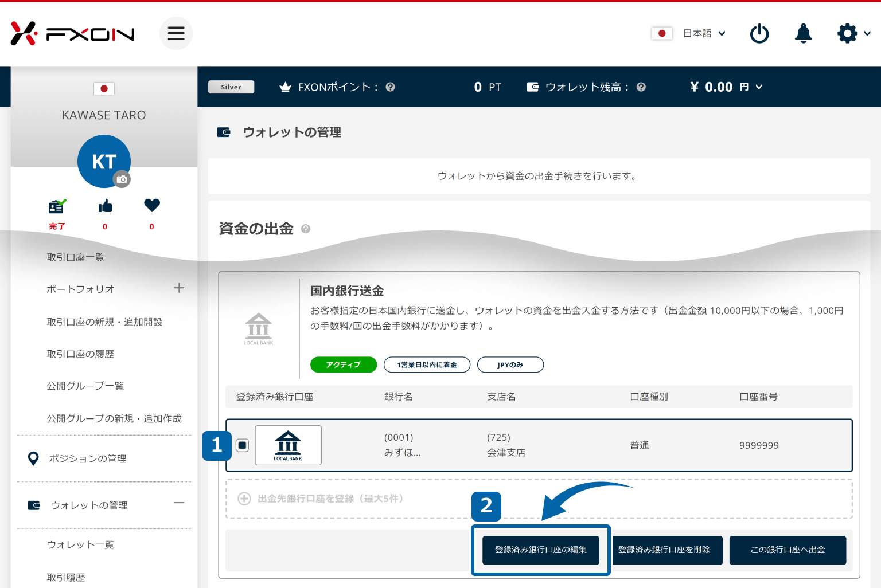Click the ウォレットの管理 page title wallet icon
Screen dimensions: 881x588
(223, 132)
